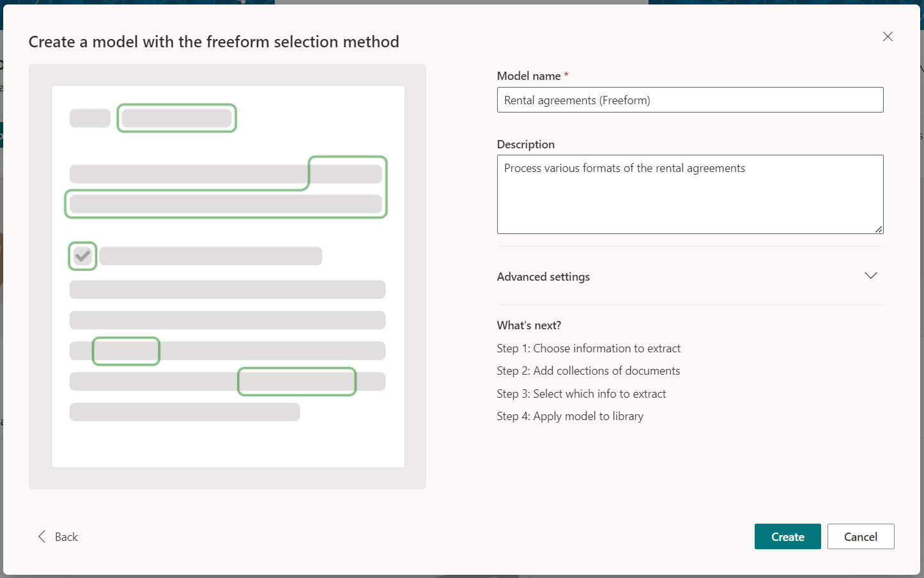The image size is (924, 578).
Task: Click the Create button
Action: pyautogui.click(x=787, y=536)
